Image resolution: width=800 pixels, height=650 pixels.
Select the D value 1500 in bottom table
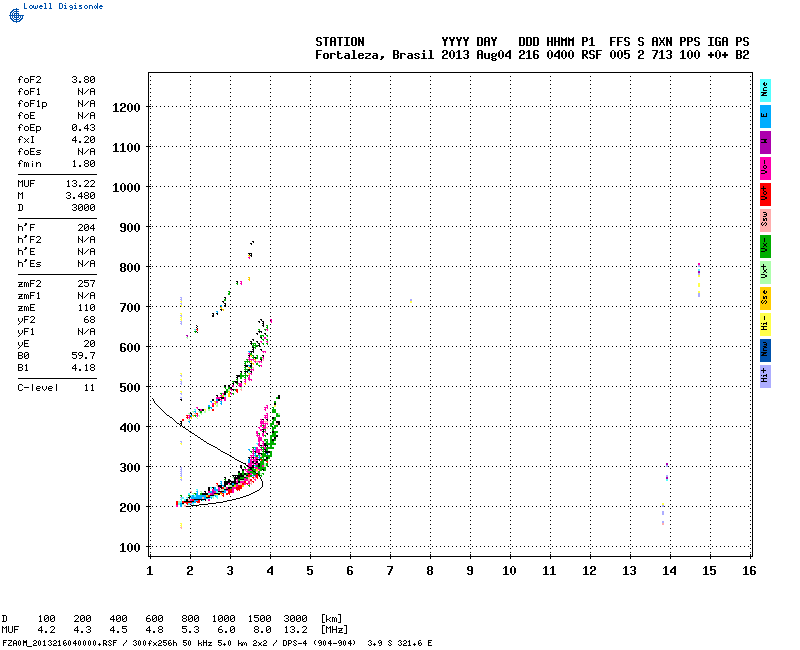point(259,619)
